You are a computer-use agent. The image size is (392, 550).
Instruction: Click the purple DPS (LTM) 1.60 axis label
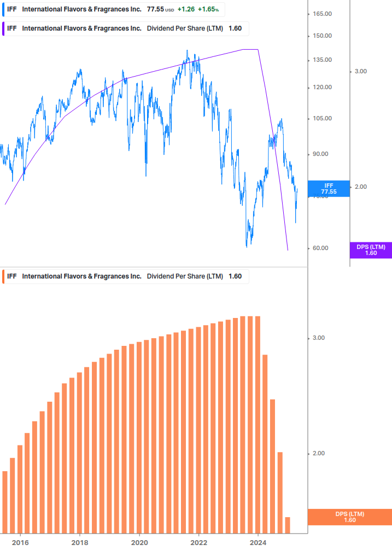(371, 250)
